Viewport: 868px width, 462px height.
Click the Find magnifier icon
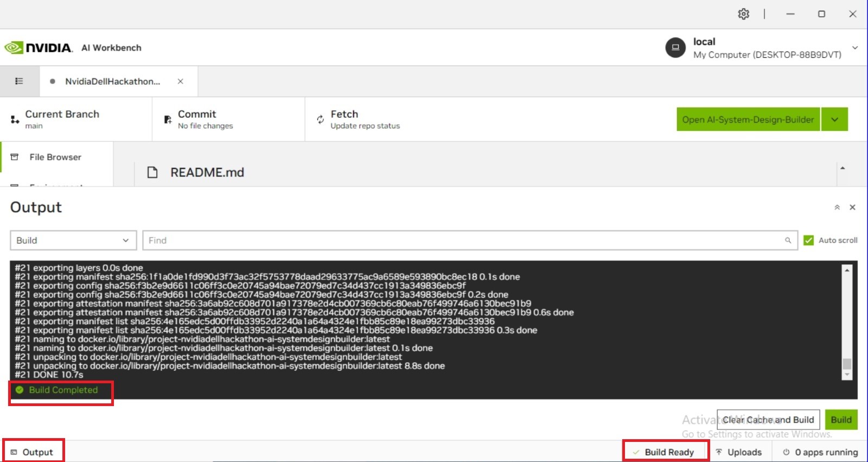(x=788, y=241)
